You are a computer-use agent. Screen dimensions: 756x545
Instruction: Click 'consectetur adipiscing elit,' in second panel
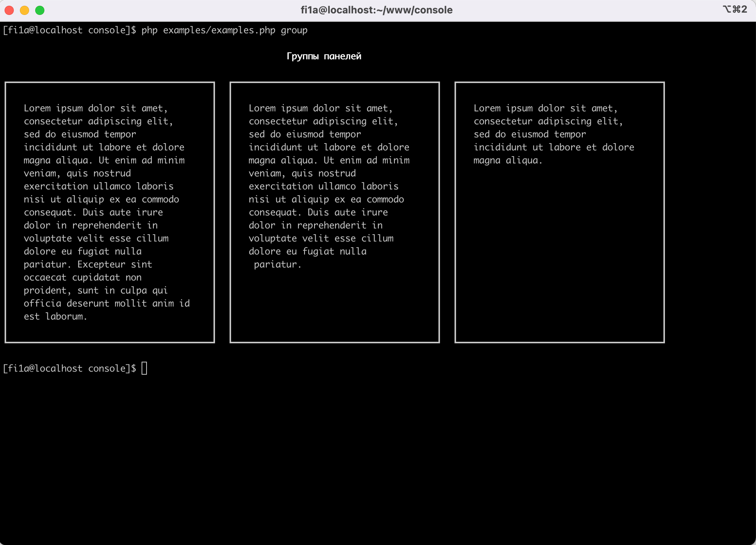tap(323, 121)
